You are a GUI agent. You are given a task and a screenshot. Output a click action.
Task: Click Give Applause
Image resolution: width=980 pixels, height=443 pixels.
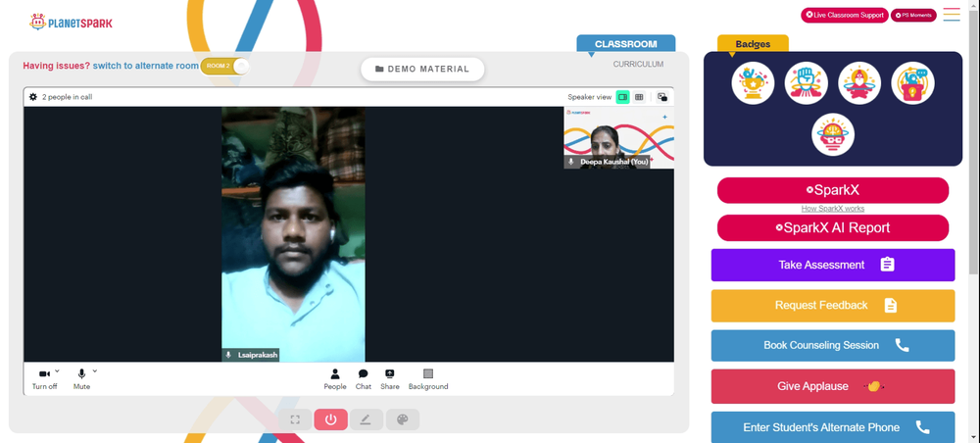[x=832, y=386]
